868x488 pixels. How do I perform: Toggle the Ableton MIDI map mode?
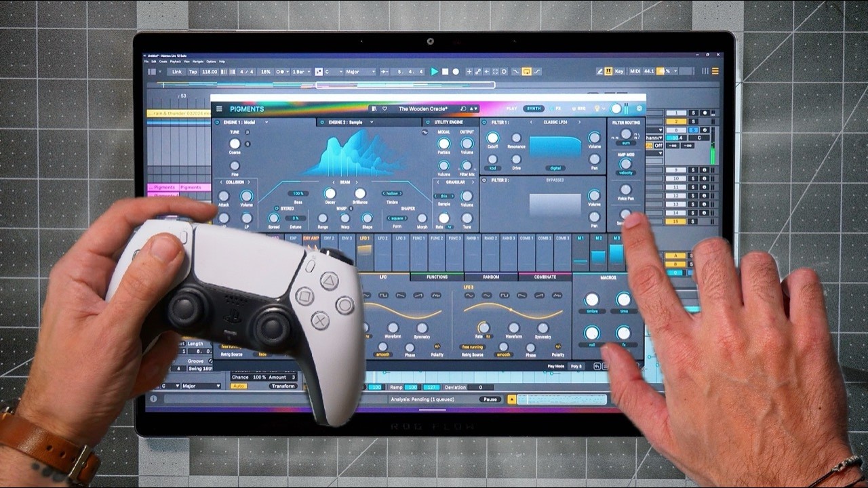[635, 71]
